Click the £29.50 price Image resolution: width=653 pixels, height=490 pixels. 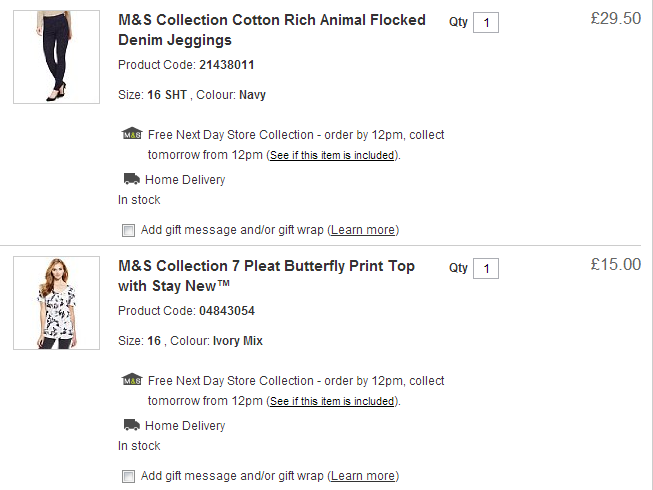615,18
